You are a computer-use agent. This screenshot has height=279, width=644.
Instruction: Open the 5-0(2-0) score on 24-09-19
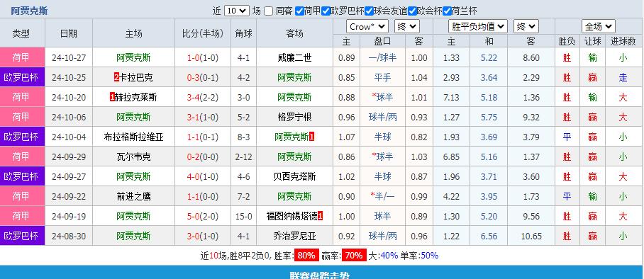click(203, 216)
